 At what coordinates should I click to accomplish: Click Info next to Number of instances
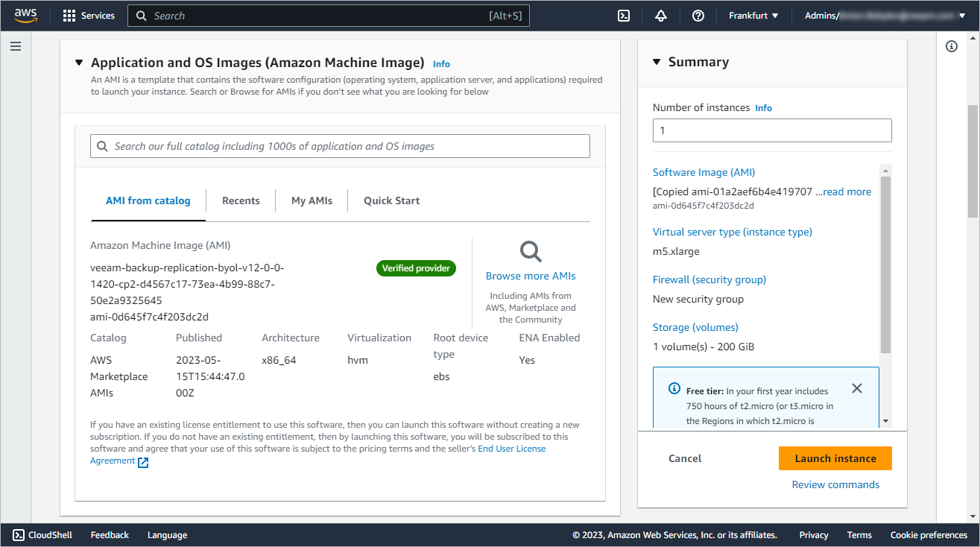tap(763, 108)
